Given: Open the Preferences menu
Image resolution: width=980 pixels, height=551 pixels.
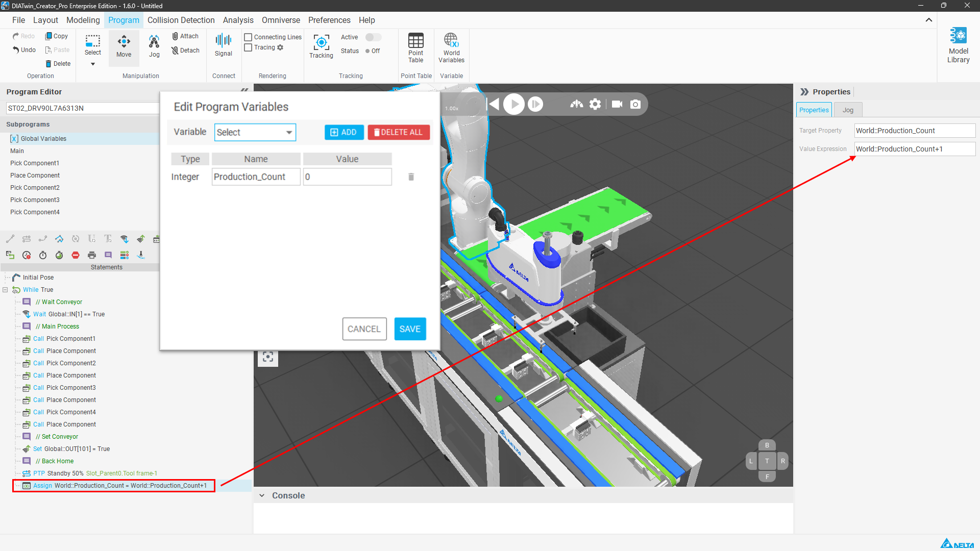Looking at the screenshot, I should [x=329, y=20].
